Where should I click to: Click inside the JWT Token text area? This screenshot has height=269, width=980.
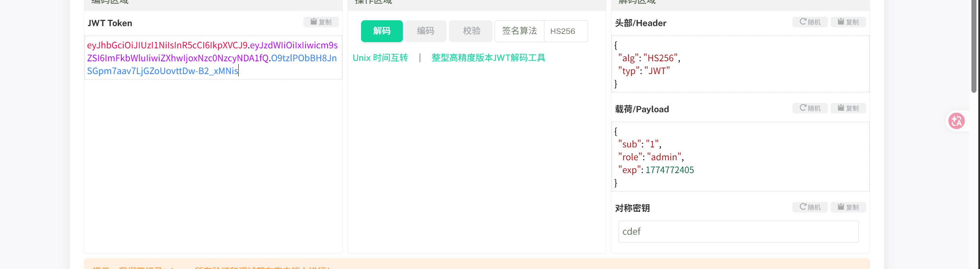[x=213, y=164]
